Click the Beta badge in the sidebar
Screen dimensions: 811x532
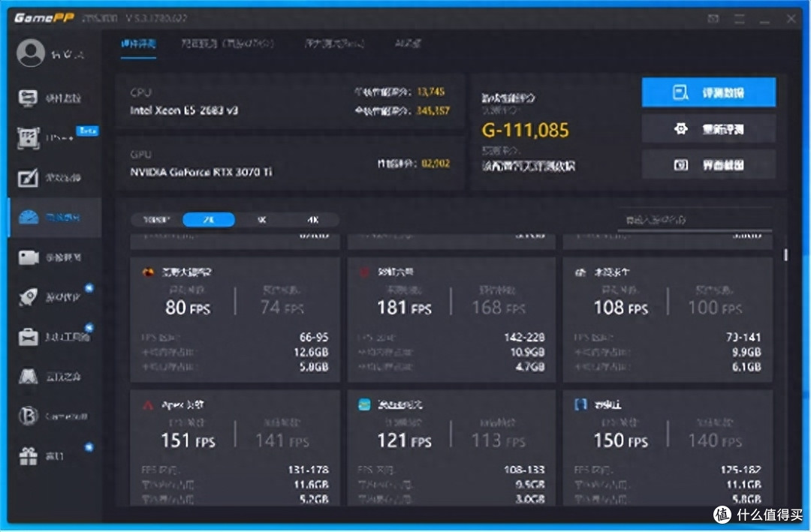[87, 131]
